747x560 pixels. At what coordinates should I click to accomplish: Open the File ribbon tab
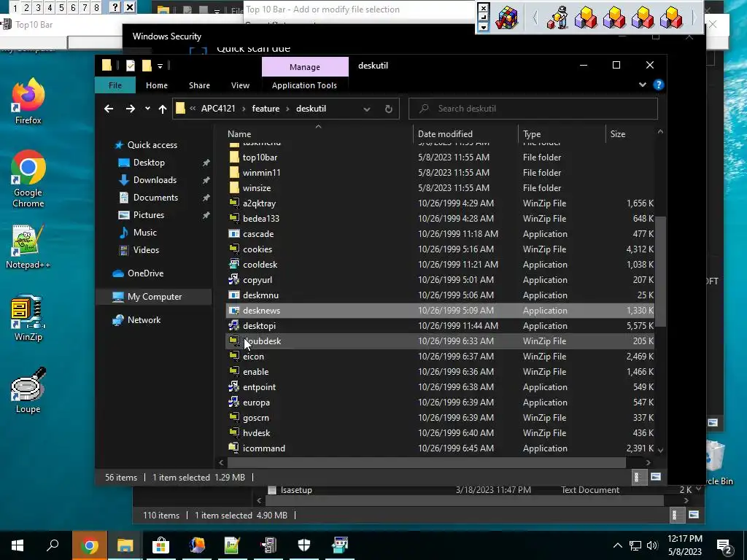(x=115, y=85)
